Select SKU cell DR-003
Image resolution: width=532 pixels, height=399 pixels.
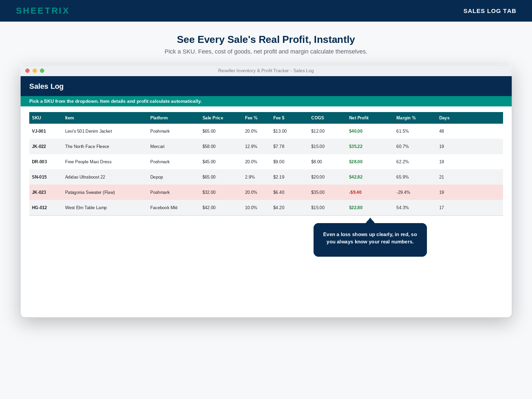coord(40,162)
